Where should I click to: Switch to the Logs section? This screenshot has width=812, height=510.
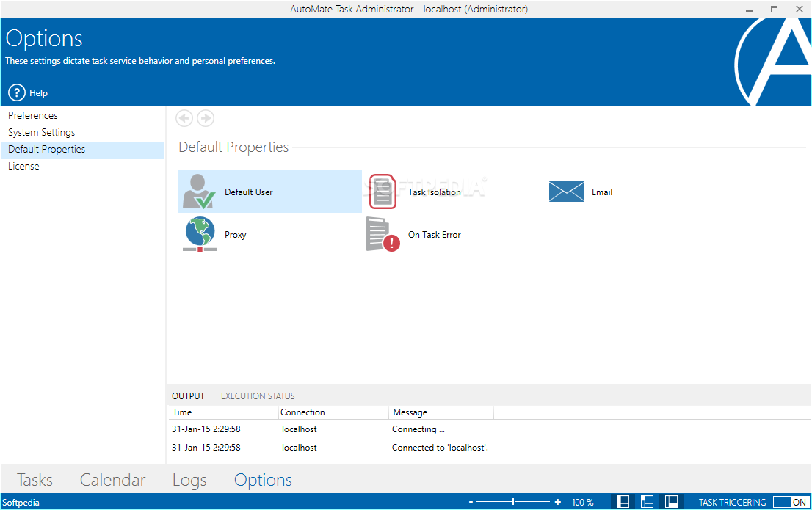click(x=189, y=480)
